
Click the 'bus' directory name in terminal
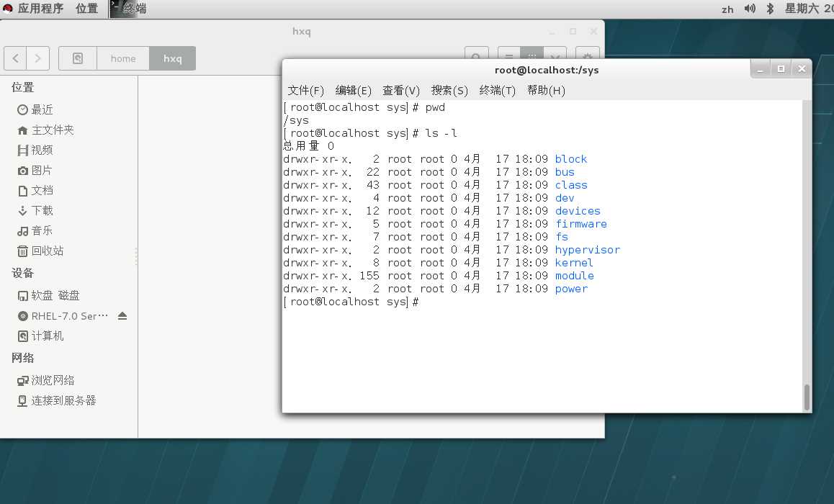tap(565, 172)
